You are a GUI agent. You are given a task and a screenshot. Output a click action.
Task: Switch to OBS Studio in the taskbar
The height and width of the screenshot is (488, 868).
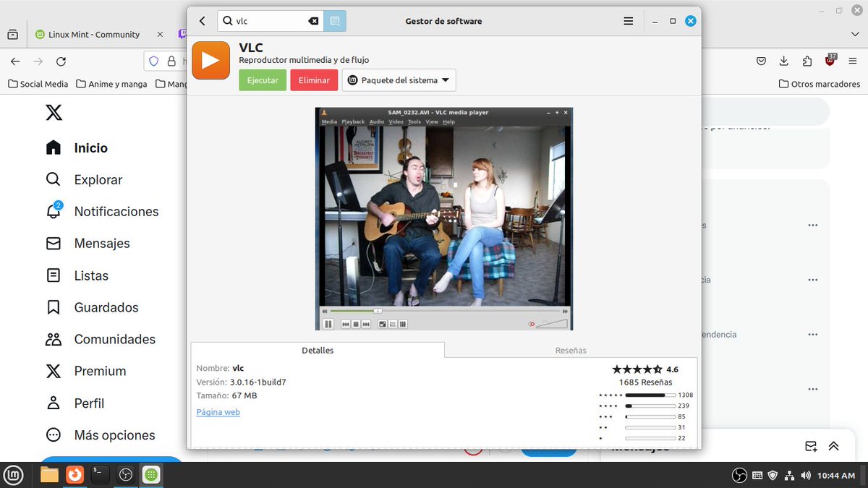[x=126, y=475]
